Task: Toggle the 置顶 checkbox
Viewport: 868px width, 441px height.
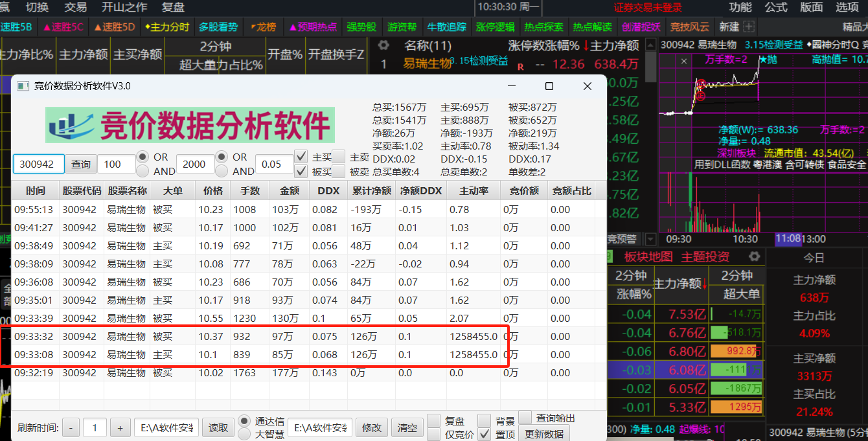Action: 484,435
